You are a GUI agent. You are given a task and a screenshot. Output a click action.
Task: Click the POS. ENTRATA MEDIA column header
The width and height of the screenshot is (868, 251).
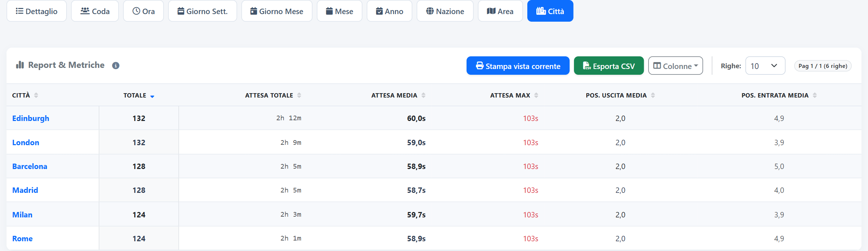(x=779, y=95)
